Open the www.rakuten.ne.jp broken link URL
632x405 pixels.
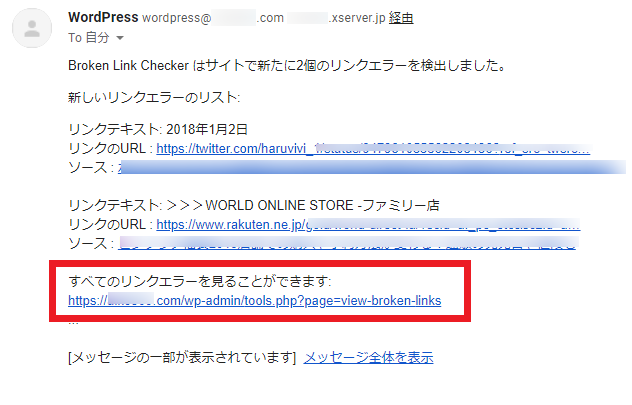368,224
